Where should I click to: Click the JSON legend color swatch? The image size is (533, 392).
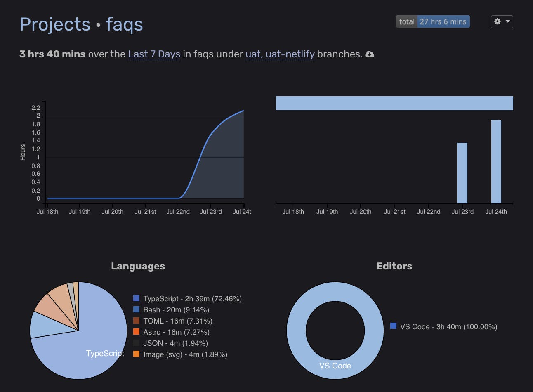[137, 343]
